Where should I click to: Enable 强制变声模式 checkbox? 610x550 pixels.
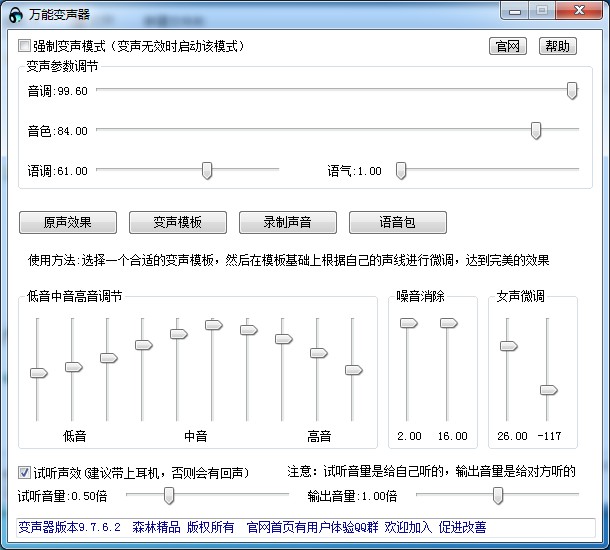25,46
